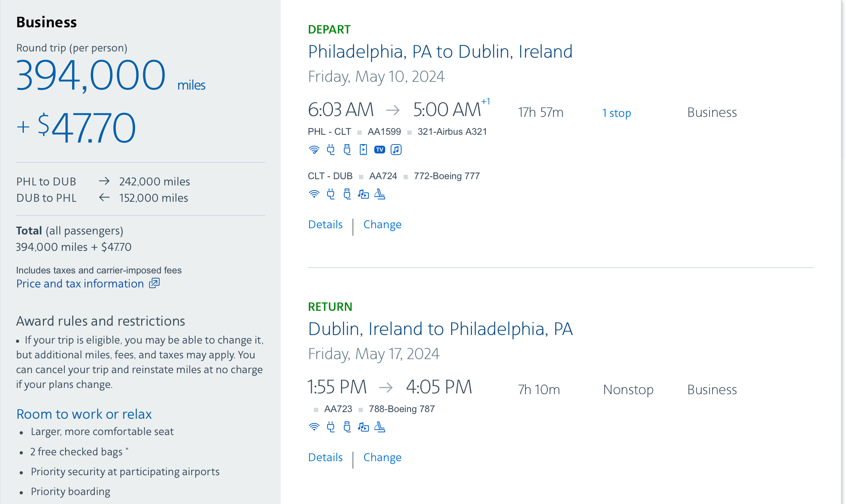
Task: Click the power outlet icon for flight AA723
Action: pos(331,427)
